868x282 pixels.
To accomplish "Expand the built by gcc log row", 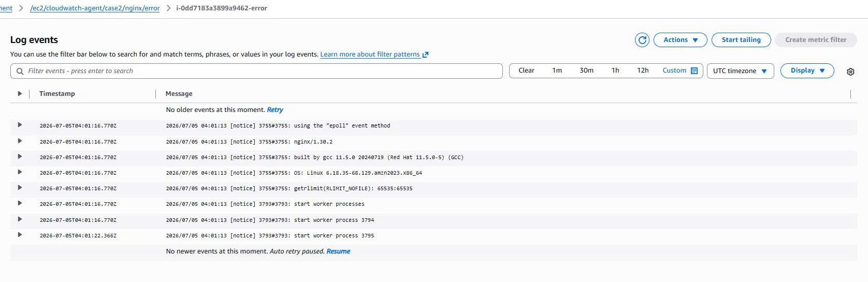I will click(20, 157).
